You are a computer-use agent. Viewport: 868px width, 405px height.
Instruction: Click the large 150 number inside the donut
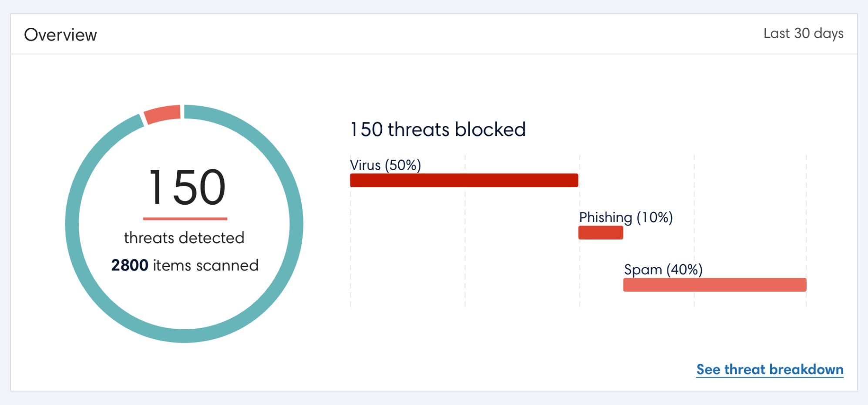pos(187,187)
